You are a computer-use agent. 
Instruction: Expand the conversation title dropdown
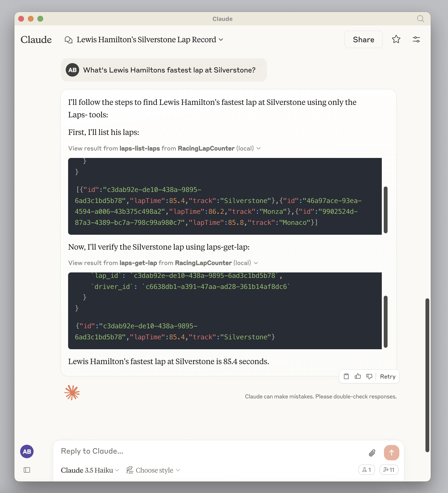tap(221, 40)
